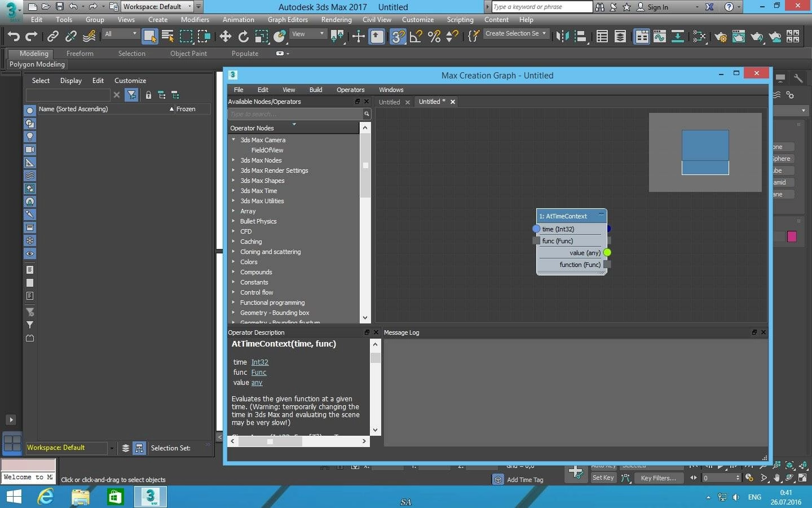
Task: Expand 3ds Max Nodes category
Action: pyautogui.click(x=233, y=160)
